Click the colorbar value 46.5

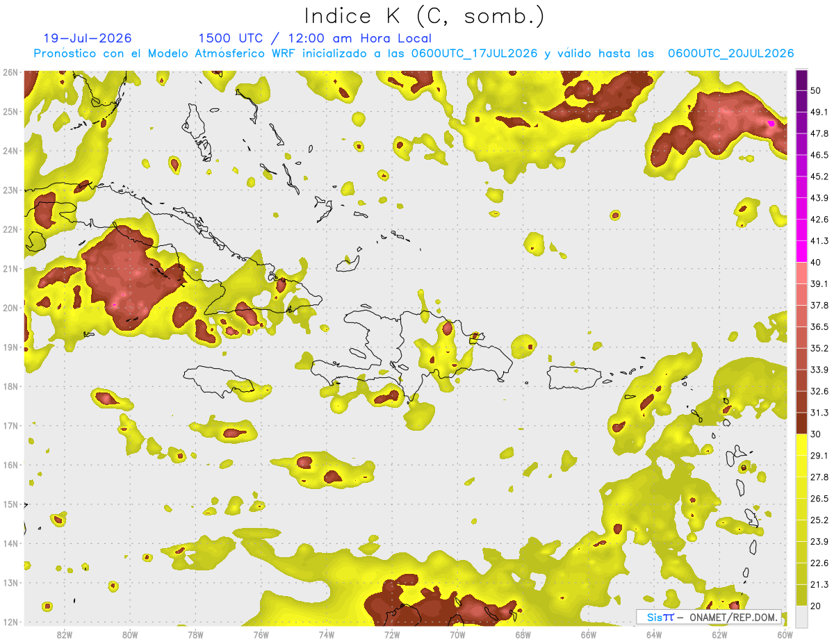(x=819, y=155)
